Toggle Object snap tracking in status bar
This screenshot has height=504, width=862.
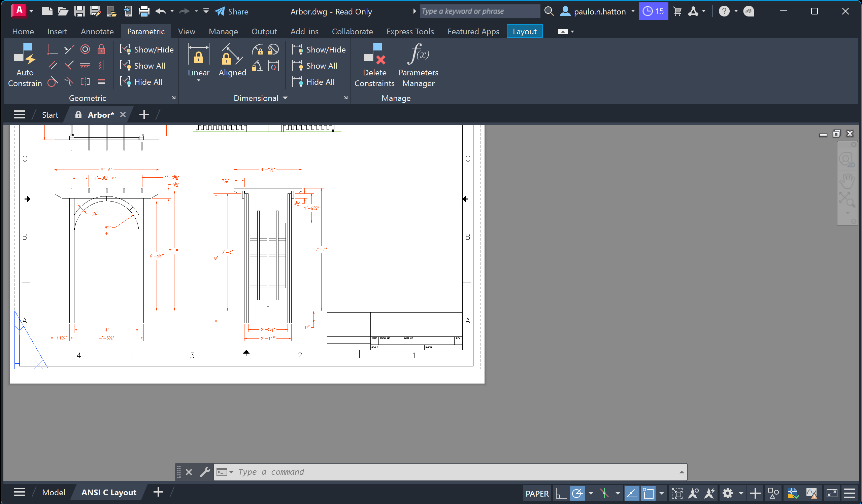coord(631,493)
